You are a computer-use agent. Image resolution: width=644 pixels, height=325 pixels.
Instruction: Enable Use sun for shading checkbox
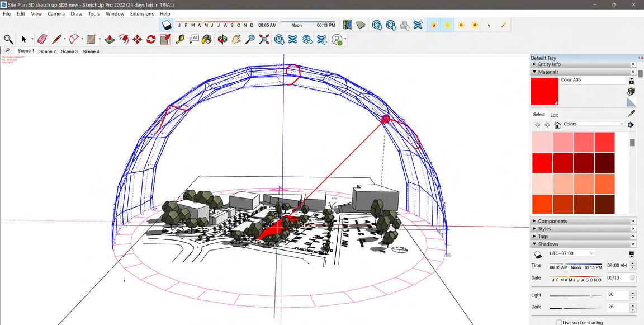click(x=559, y=323)
